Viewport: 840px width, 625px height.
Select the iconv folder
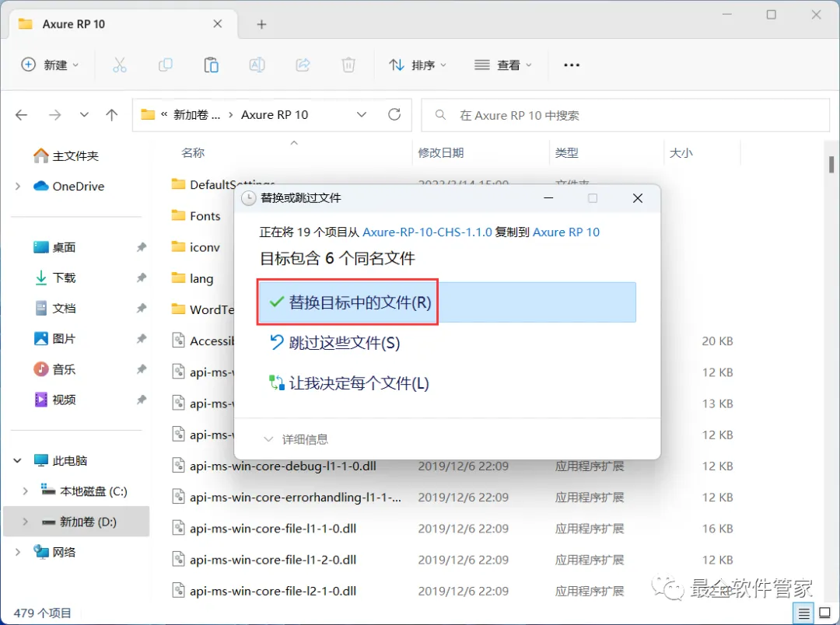click(x=205, y=247)
